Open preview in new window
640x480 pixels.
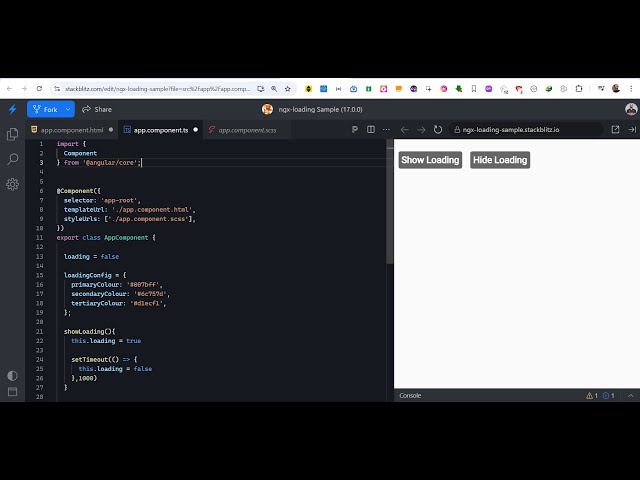[615, 130]
